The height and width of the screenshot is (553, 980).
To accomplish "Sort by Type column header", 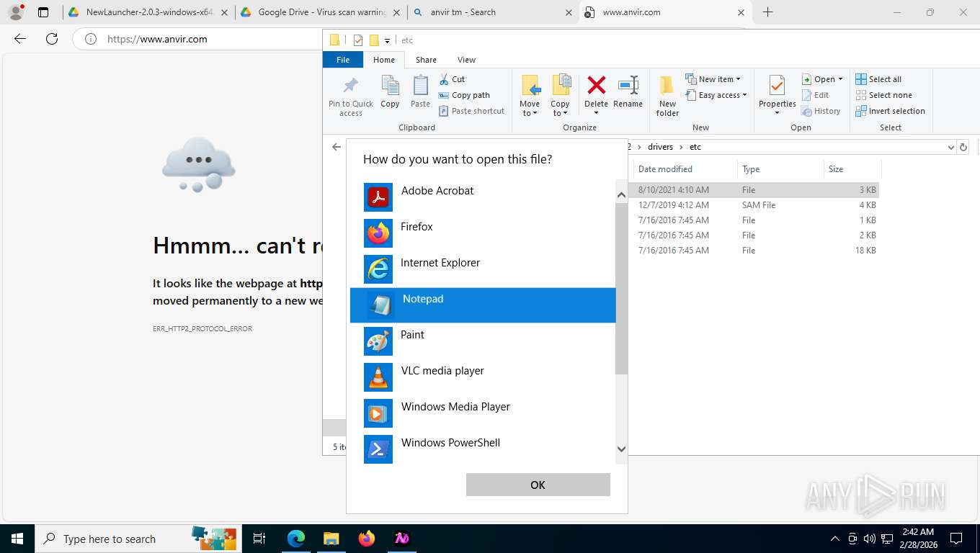I will [780, 169].
